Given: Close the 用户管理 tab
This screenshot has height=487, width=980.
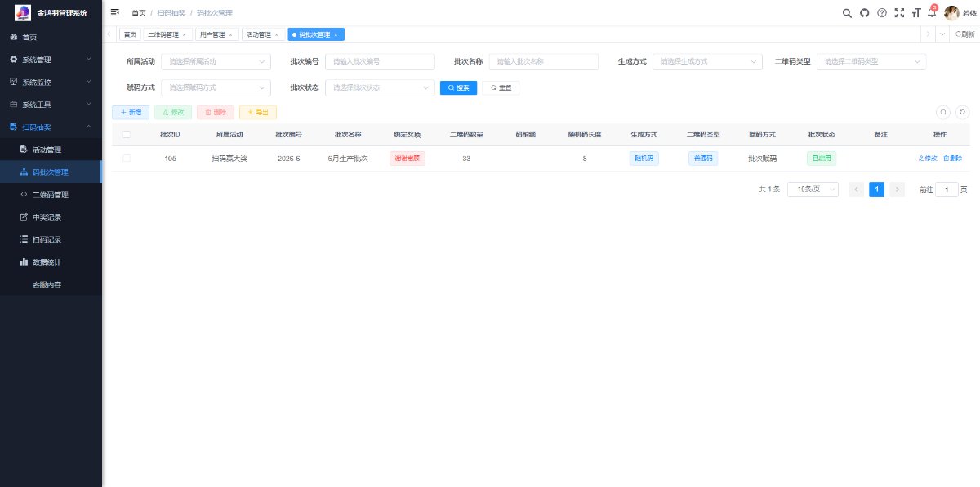Looking at the screenshot, I should click(x=230, y=35).
